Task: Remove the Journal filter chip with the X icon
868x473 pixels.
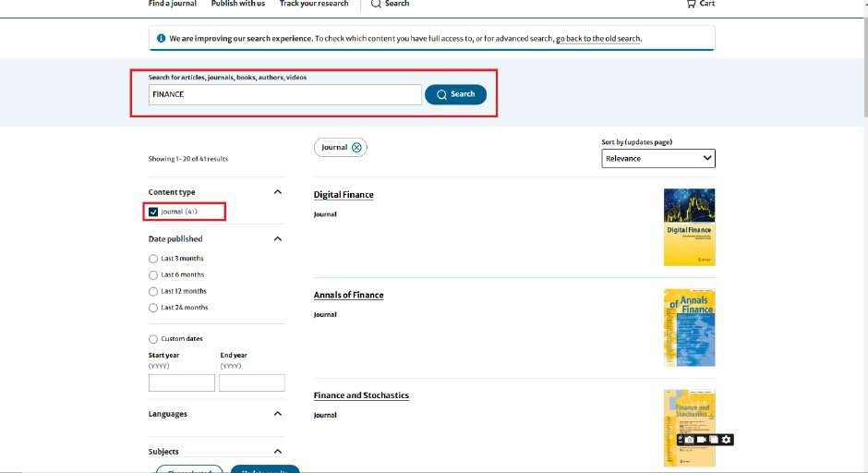Action: pyautogui.click(x=357, y=147)
